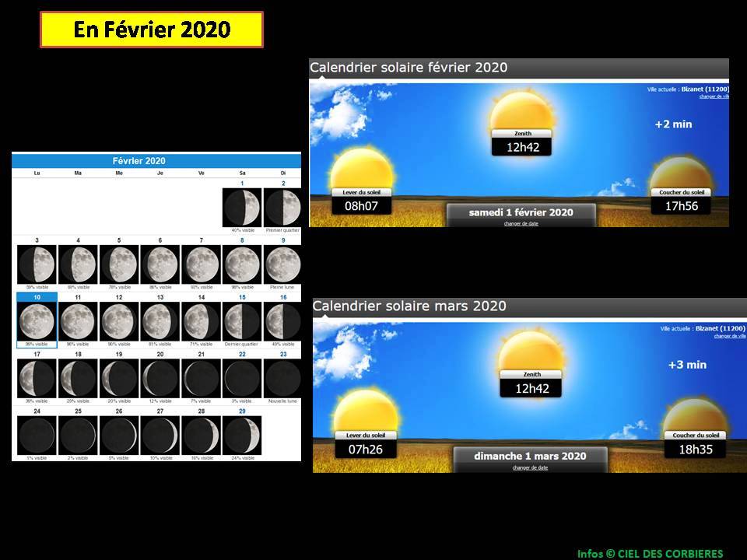The image size is (747, 560).
Task: Click the 'Pleine lune' caption
Action: point(282,287)
